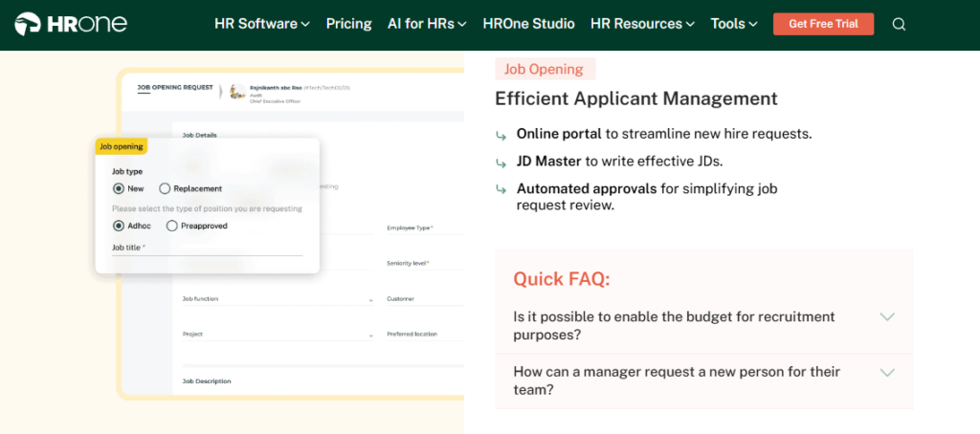Click the Job Details section label
The image size is (980, 434).
(x=199, y=134)
